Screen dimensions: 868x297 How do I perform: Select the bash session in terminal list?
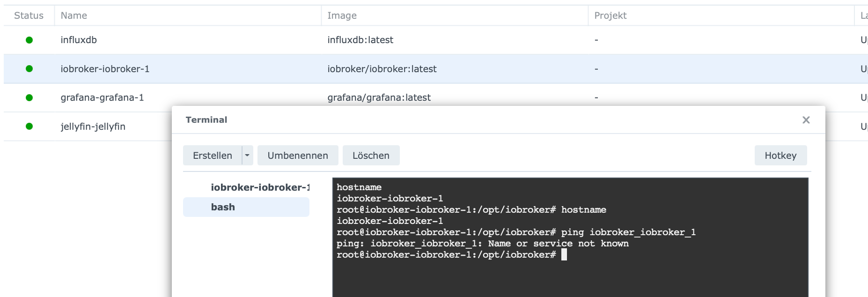[x=246, y=207]
